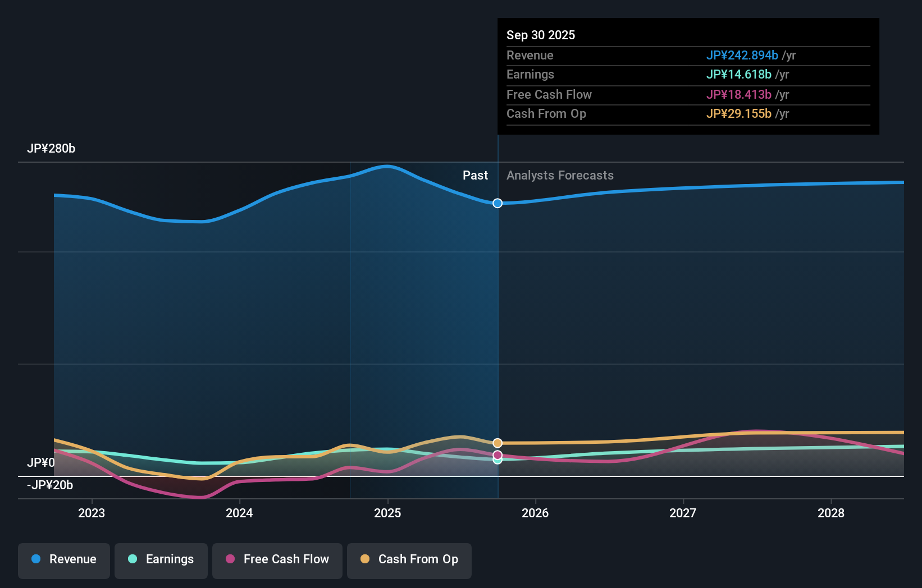Toggle the Free Cash Flow legend button
922x588 pixels.
tap(277, 561)
